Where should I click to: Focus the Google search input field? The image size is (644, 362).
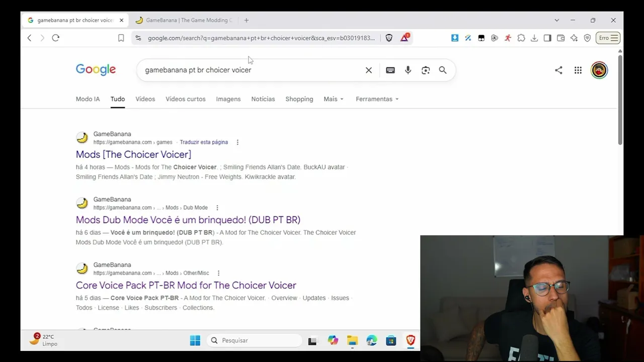[252, 70]
